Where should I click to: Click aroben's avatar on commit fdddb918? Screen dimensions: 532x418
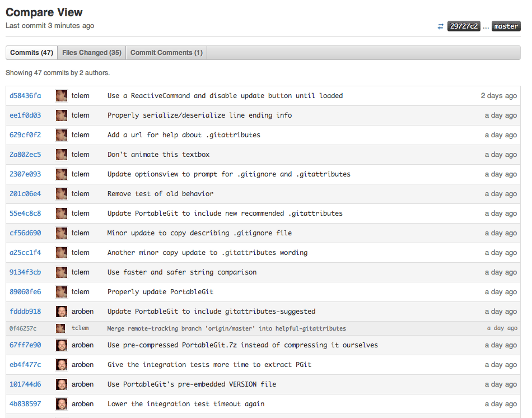pos(62,312)
